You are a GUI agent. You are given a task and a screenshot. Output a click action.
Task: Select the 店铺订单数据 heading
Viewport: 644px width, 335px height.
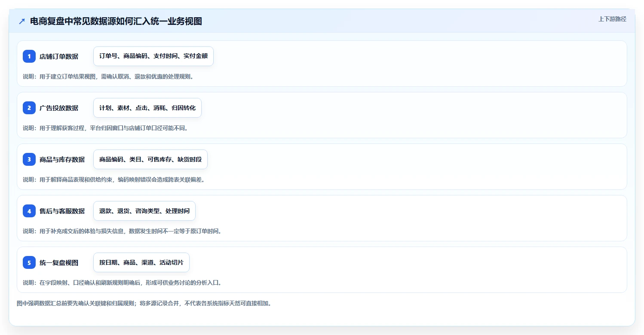[59, 56]
